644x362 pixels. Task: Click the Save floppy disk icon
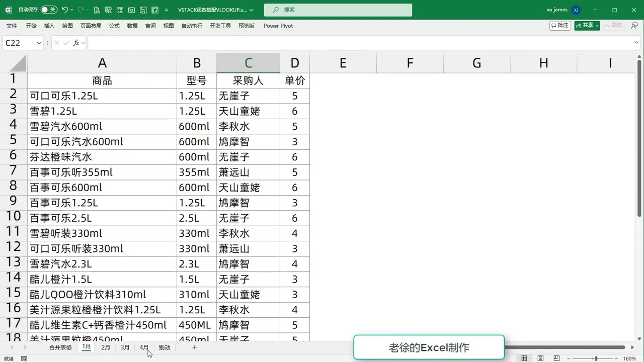point(143,10)
